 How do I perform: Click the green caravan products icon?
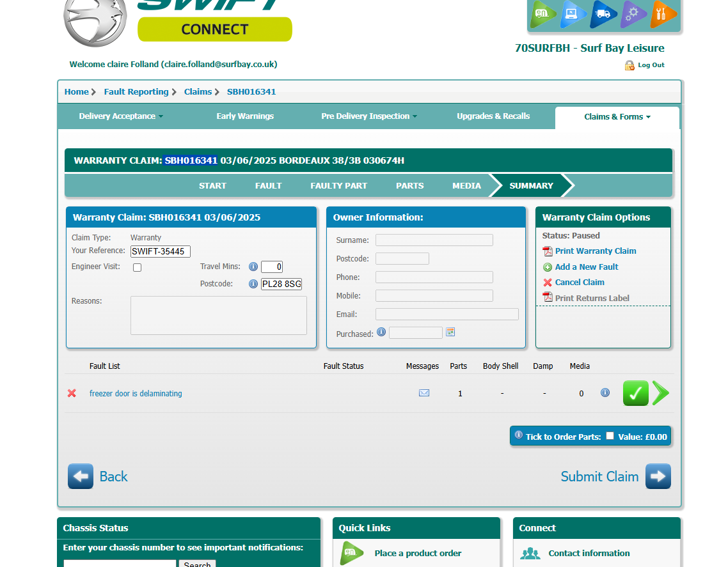[x=544, y=13]
